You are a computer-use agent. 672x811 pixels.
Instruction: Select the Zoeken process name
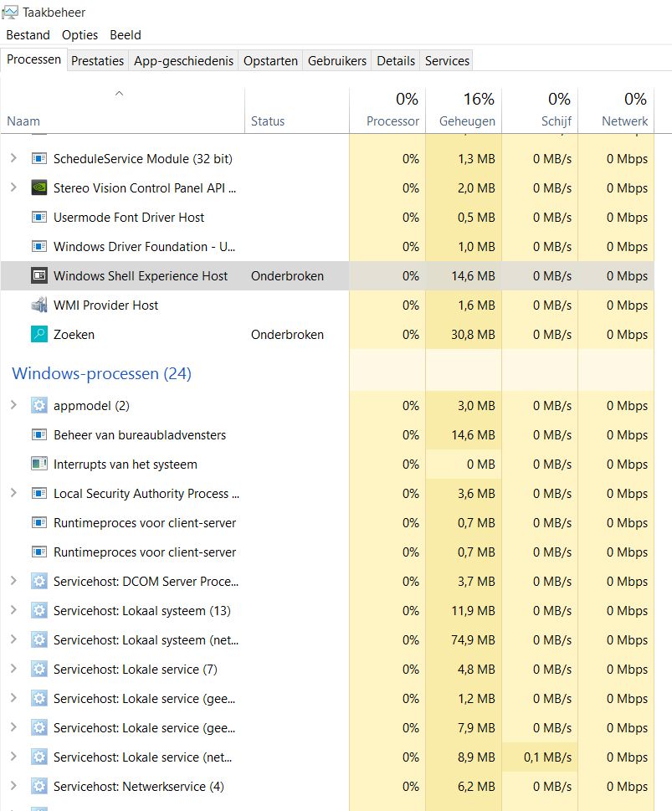click(74, 335)
